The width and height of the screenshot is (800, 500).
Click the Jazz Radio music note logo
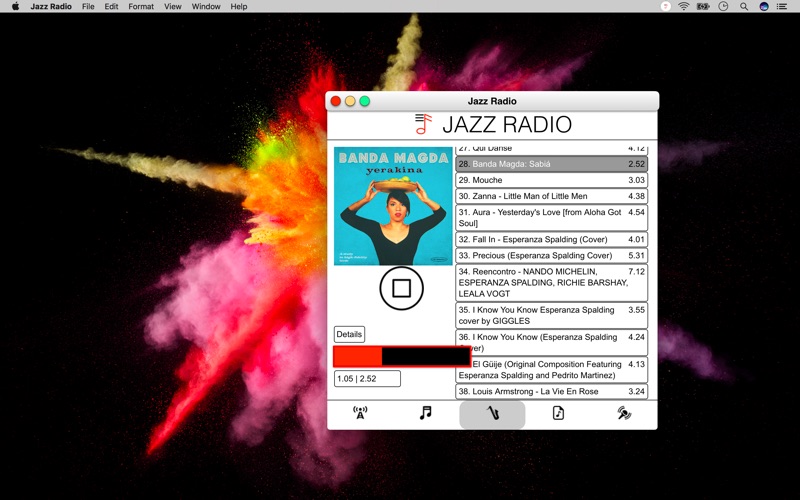(x=423, y=124)
